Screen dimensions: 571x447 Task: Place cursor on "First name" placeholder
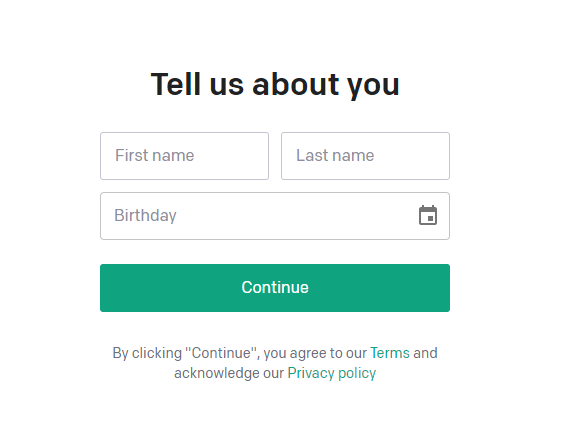pyautogui.click(x=154, y=156)
